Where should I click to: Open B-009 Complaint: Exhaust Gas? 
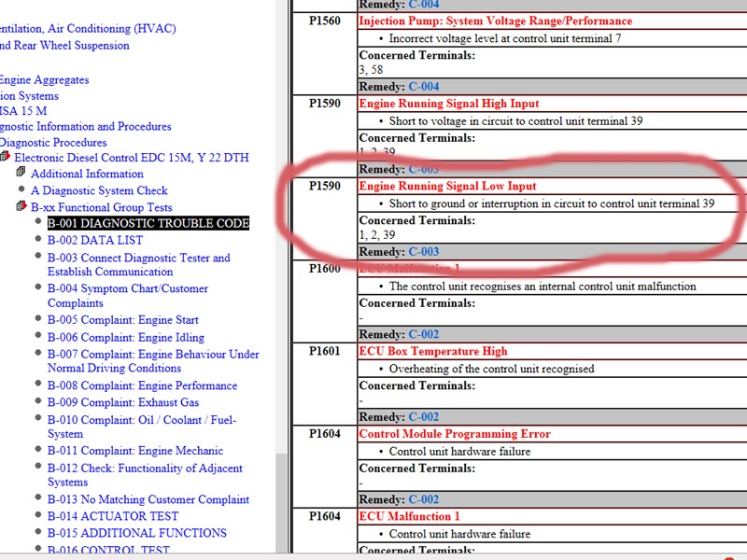point(123,402)
